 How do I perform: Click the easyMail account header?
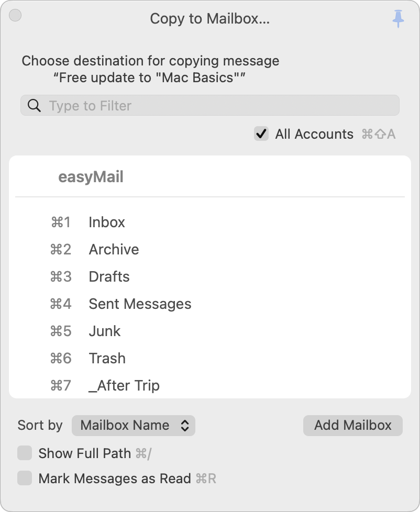91,177
